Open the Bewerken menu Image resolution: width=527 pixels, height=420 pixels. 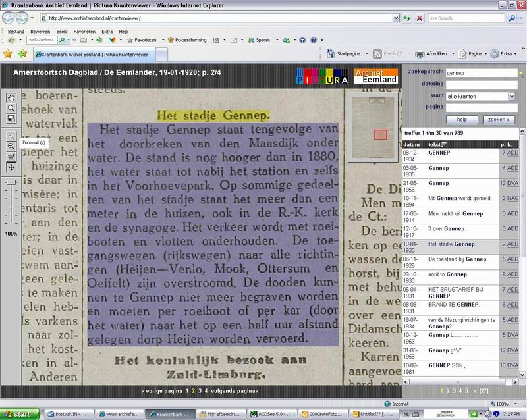pos(40,31)
